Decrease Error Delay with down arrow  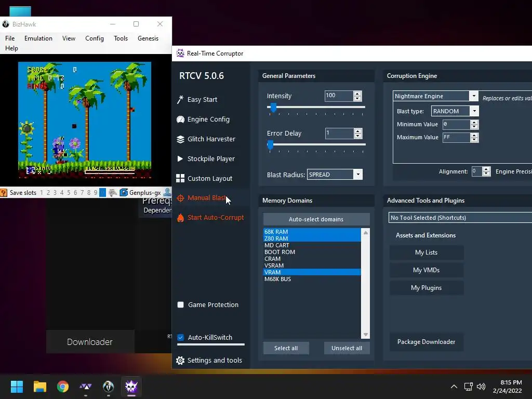point(357,136)
